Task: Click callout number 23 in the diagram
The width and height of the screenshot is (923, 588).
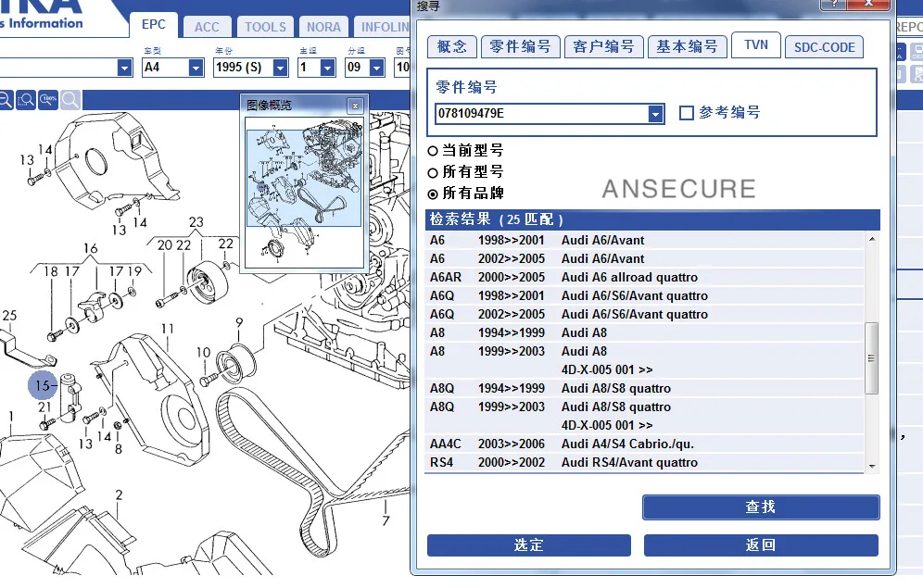Action: (196, 222)
